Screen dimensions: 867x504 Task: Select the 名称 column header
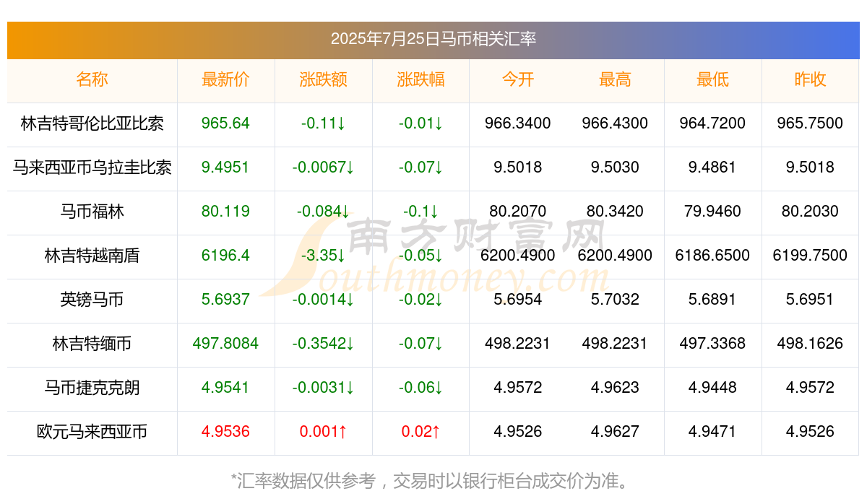[x=92, y=79]
